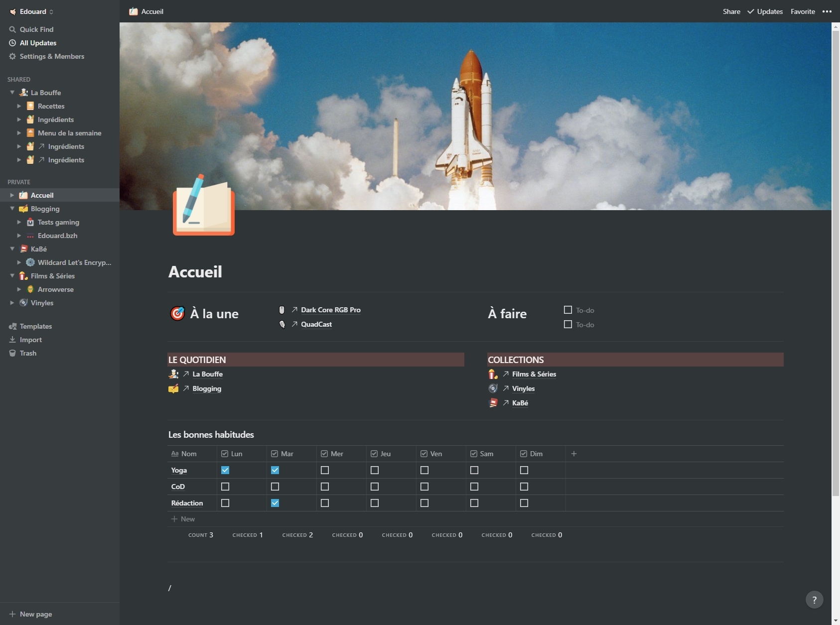Mark page as Favorite
This screenshot has height=625, width=840.
(803, 11)
